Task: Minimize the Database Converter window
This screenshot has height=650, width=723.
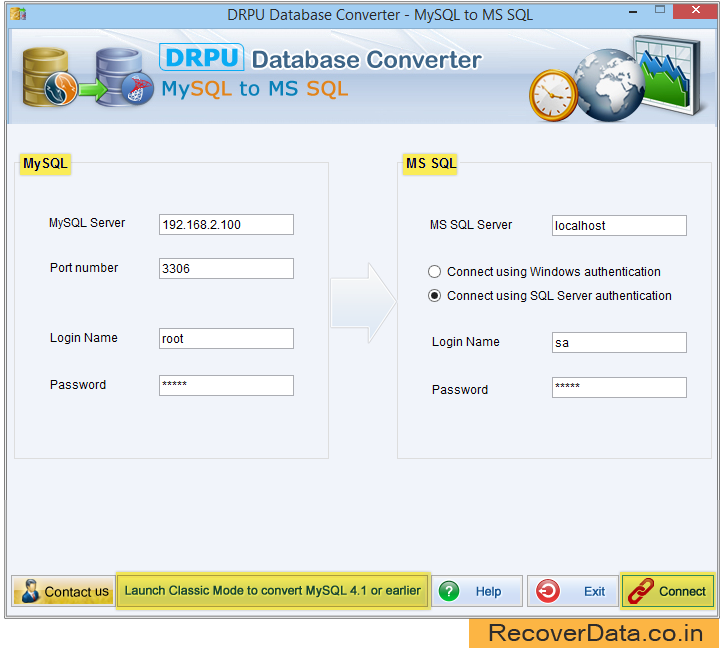Action: (633, 11)
